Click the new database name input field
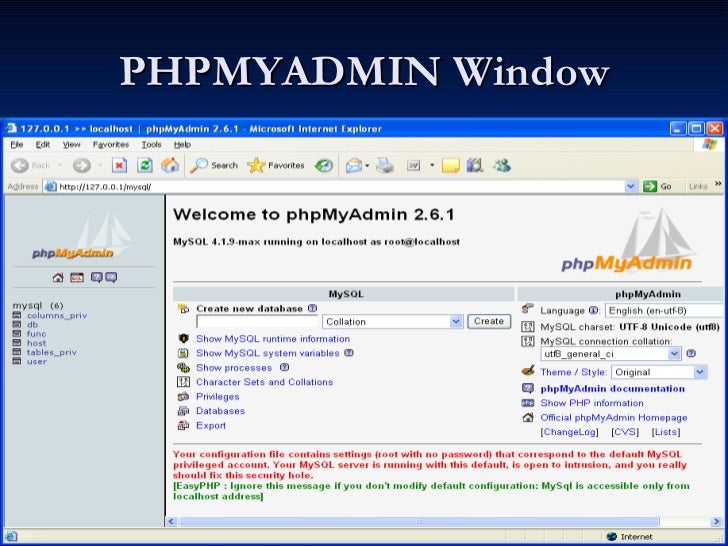This screenshot has height=546, width=728. 257,321
